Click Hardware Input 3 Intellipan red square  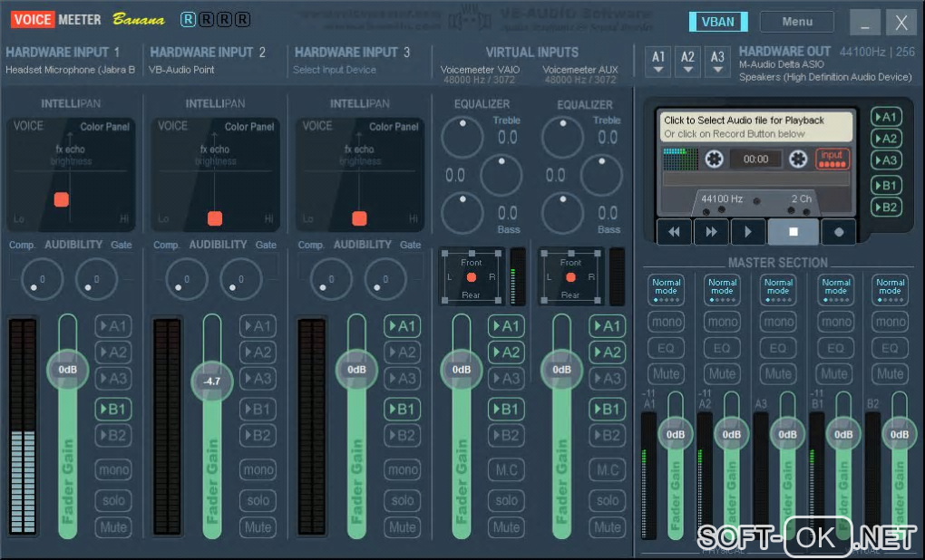pos(359,218)
